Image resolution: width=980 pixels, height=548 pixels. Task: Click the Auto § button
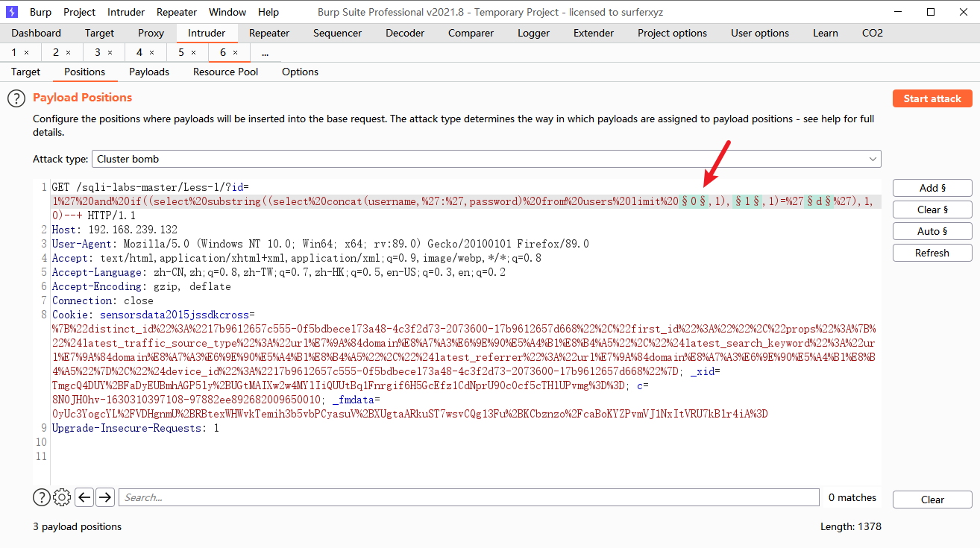(932, 231)
